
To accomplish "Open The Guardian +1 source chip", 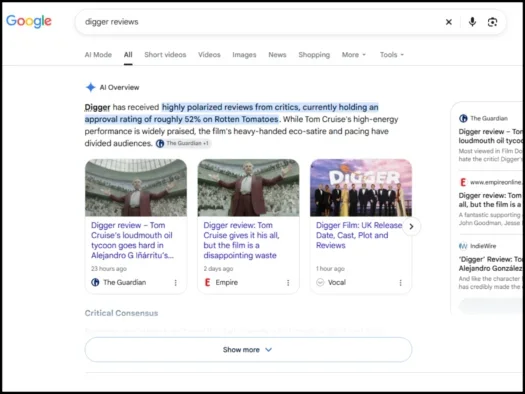I will 183,143.
